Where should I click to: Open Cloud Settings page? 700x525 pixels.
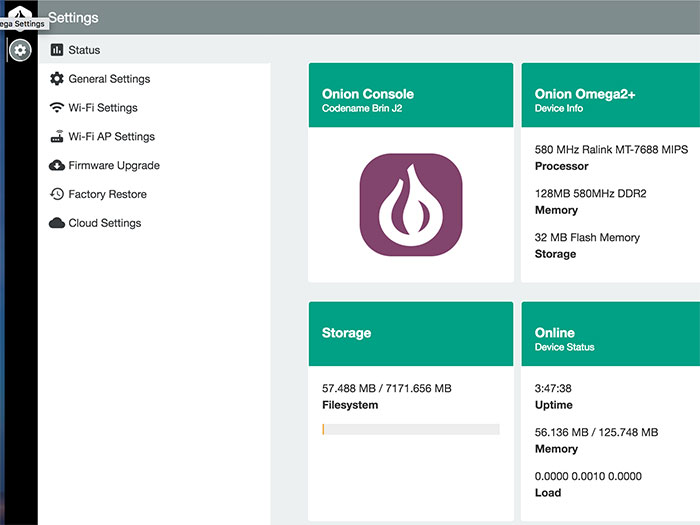click(x=154, y=223)
